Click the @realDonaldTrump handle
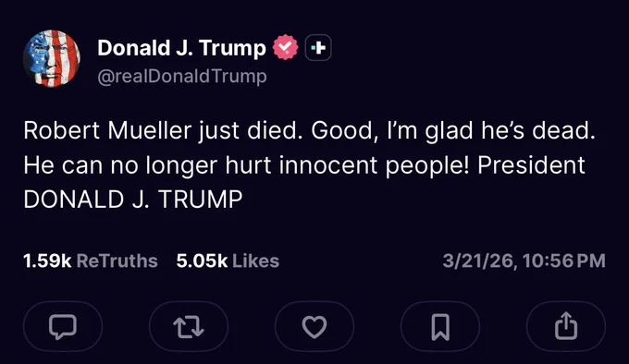The height and width of the screenshot is (364, 629). [182, 76]
